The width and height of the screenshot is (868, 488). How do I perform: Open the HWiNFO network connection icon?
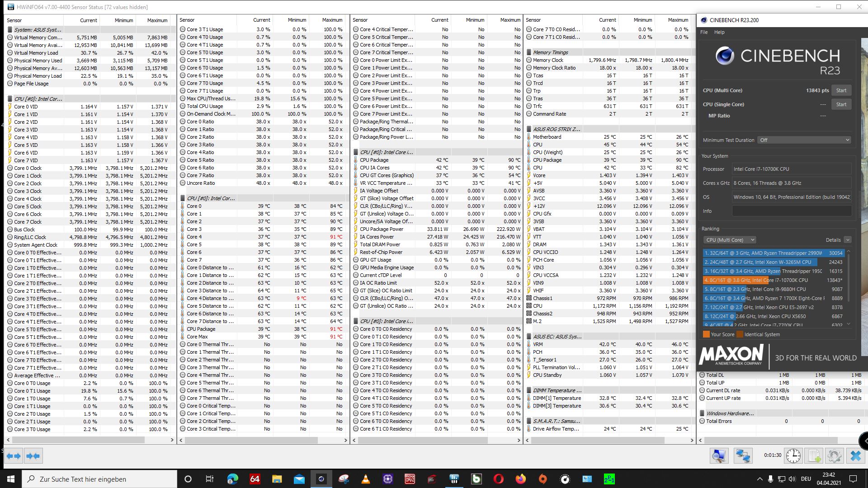[743, 456]
